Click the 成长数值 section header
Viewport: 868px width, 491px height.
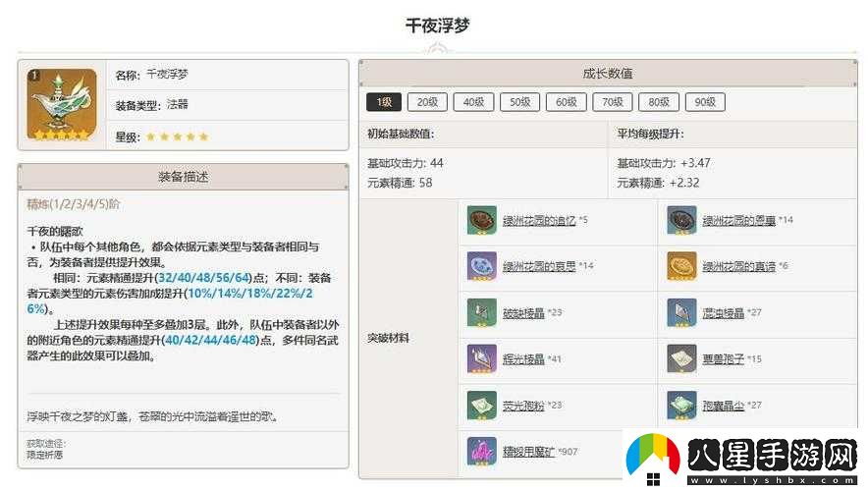[608, 73]
